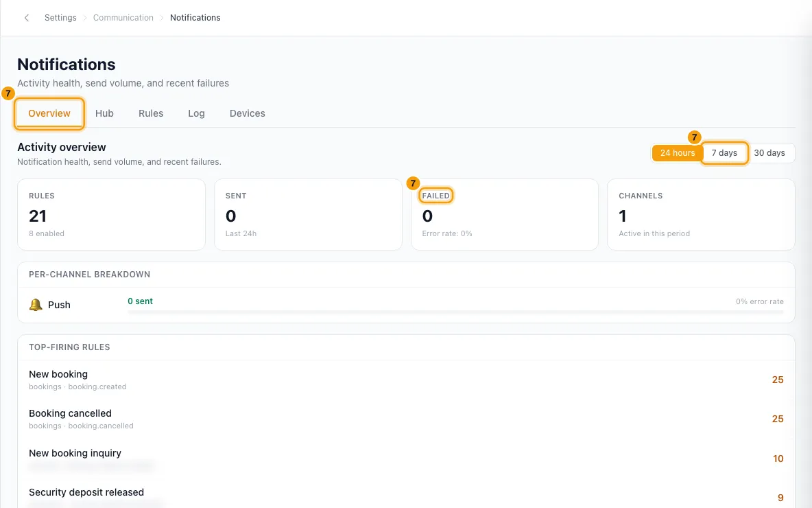Screen dimensions: 812x508
Task: Go to the Devices tab
Action: 248,113
